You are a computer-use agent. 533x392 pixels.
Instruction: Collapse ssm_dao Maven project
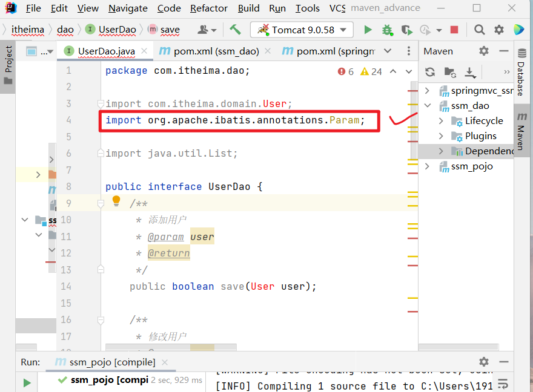coord(428,105)
